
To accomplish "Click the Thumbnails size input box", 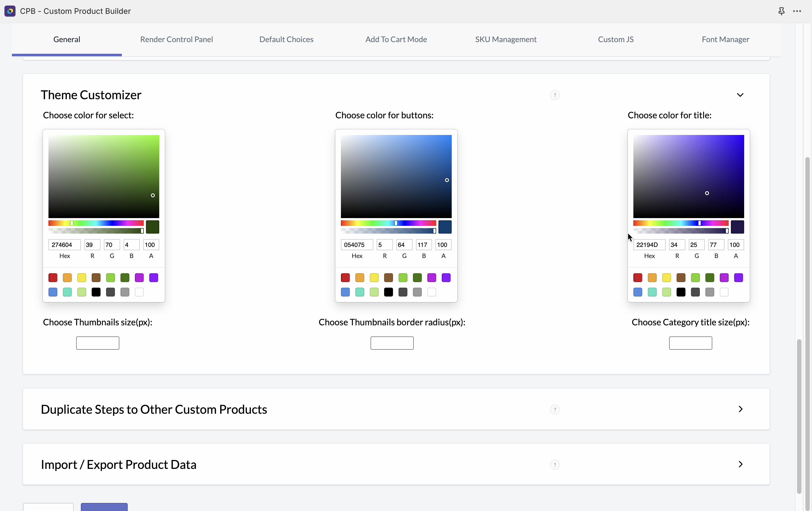I will (97, 343).
